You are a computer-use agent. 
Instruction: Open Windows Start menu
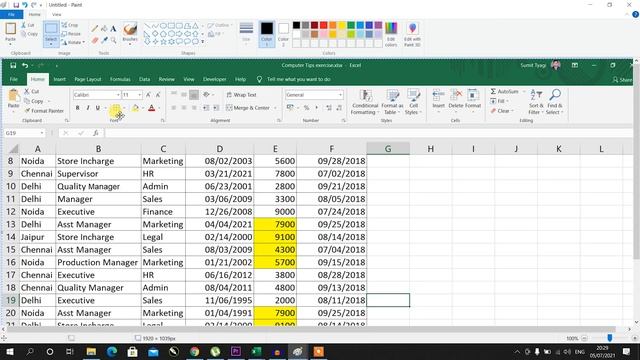coord(9,351)
